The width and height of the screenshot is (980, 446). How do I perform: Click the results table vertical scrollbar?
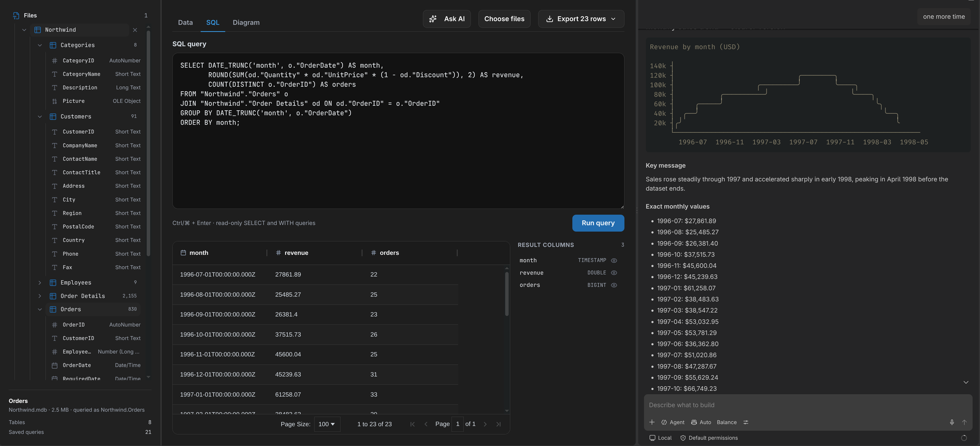point(507,294)
